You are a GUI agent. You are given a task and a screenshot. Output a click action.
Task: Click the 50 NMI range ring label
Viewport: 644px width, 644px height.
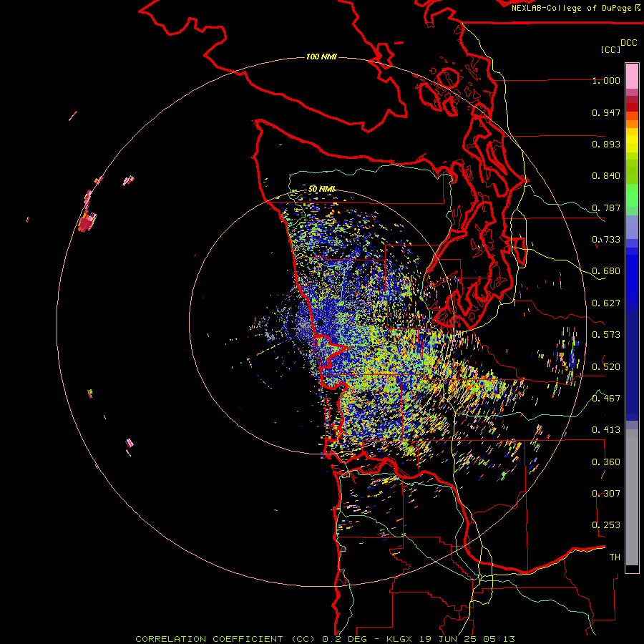[x=321, y=189]
